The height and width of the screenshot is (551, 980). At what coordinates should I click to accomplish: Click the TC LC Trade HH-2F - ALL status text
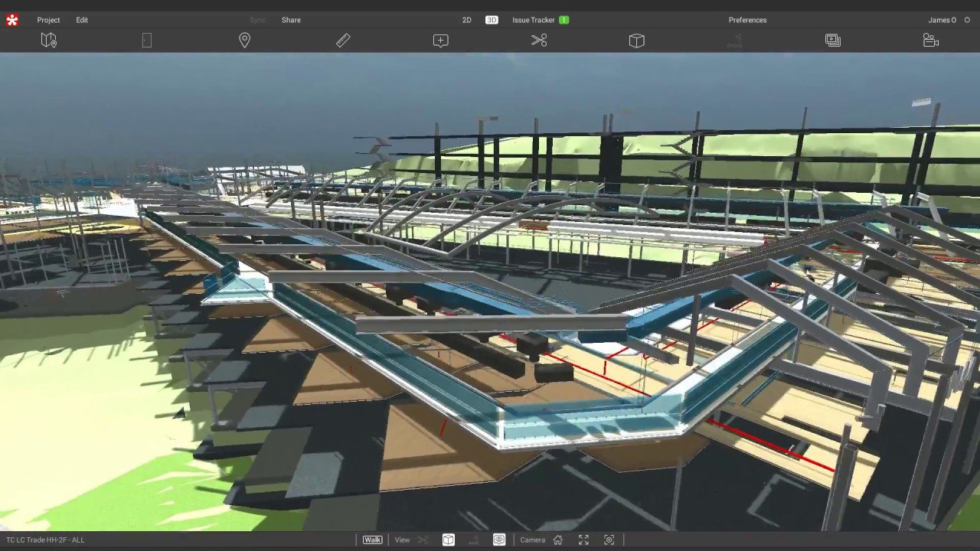point(45,540)
